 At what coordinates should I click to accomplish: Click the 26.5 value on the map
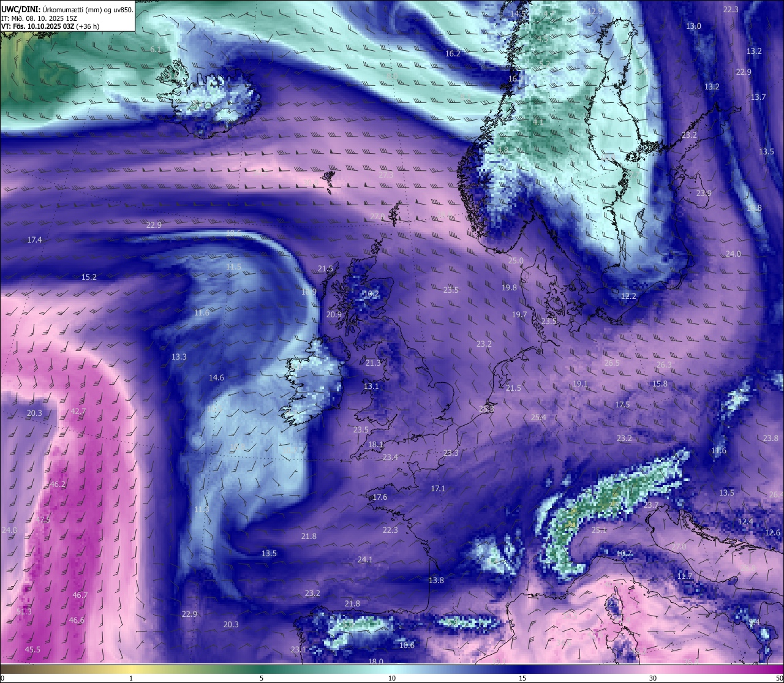(x=612, y=363)
